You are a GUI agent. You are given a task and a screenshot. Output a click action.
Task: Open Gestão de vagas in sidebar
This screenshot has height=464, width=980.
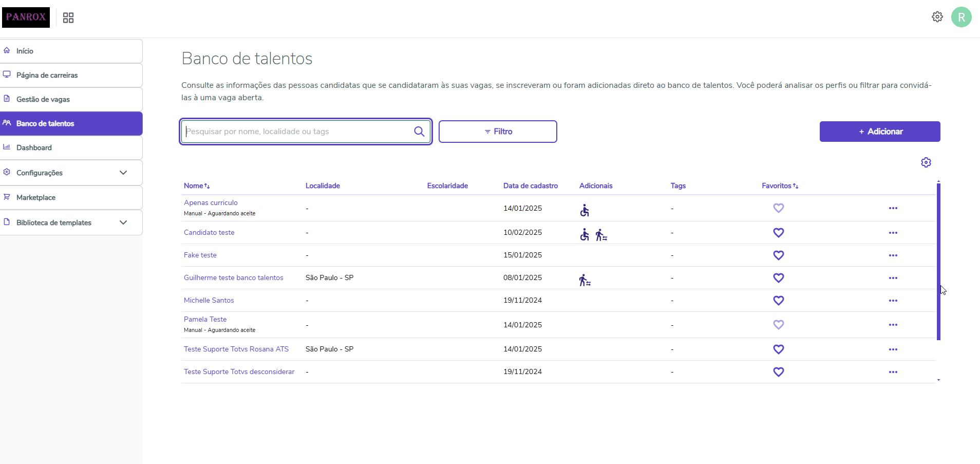click(x=71, y=99)
